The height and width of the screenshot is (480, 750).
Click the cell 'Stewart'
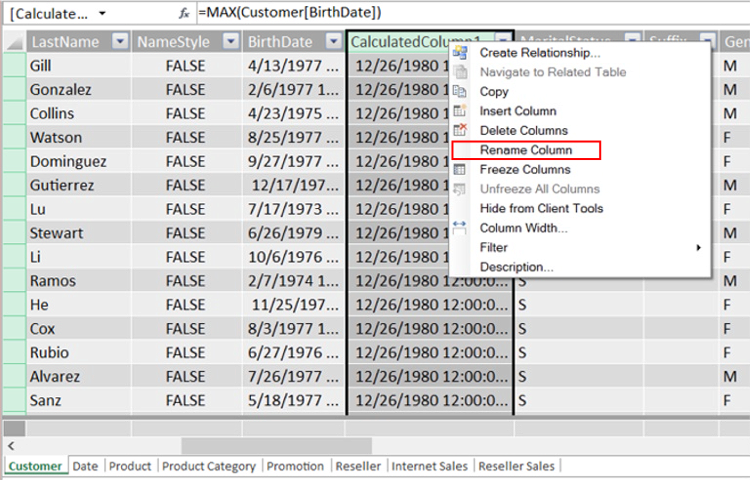pos(78,233)
